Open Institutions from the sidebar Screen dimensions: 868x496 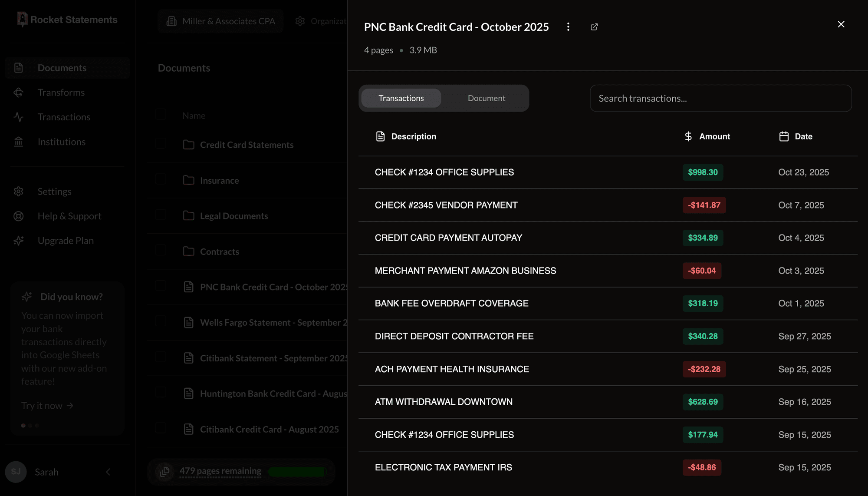click(61, 142)
